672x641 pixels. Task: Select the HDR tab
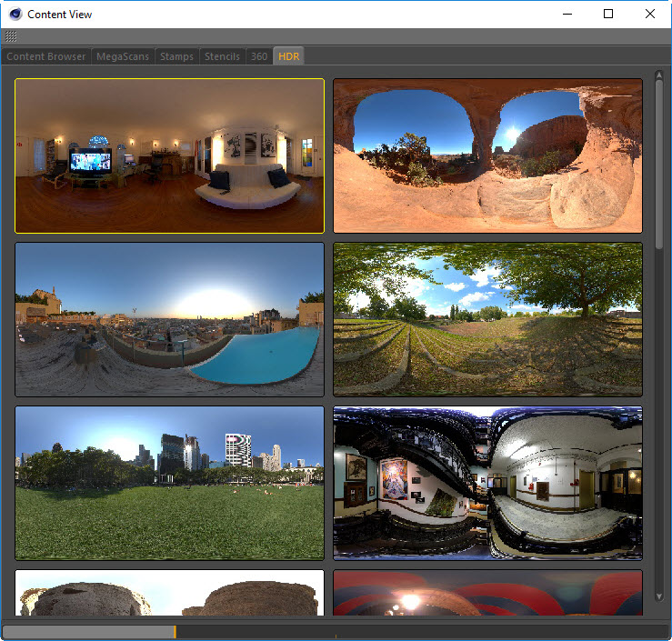288,56
